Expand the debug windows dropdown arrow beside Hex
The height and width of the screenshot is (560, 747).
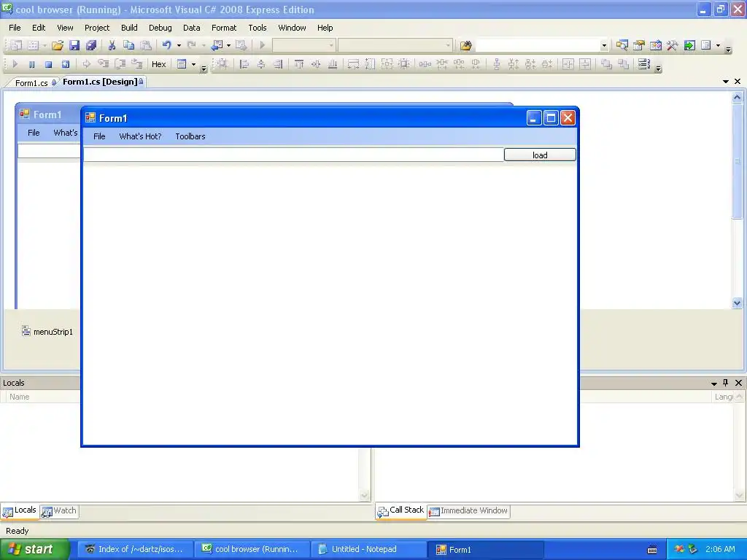pos(193,64)
